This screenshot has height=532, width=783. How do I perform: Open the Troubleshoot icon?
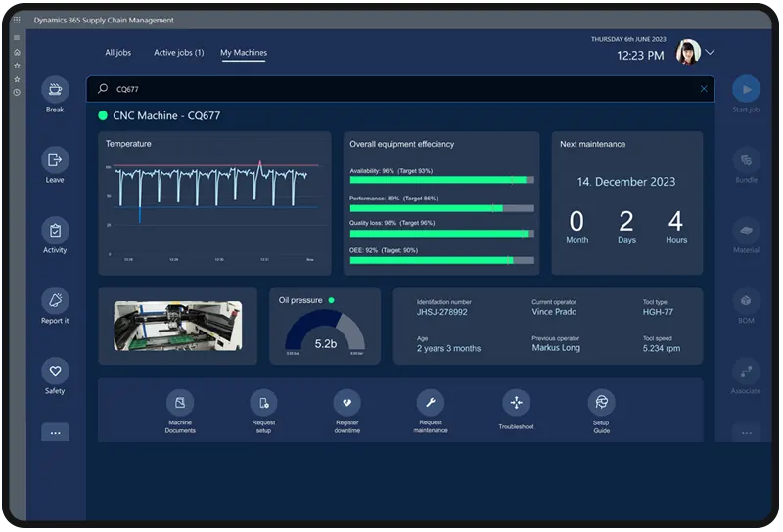click(516, 403)
